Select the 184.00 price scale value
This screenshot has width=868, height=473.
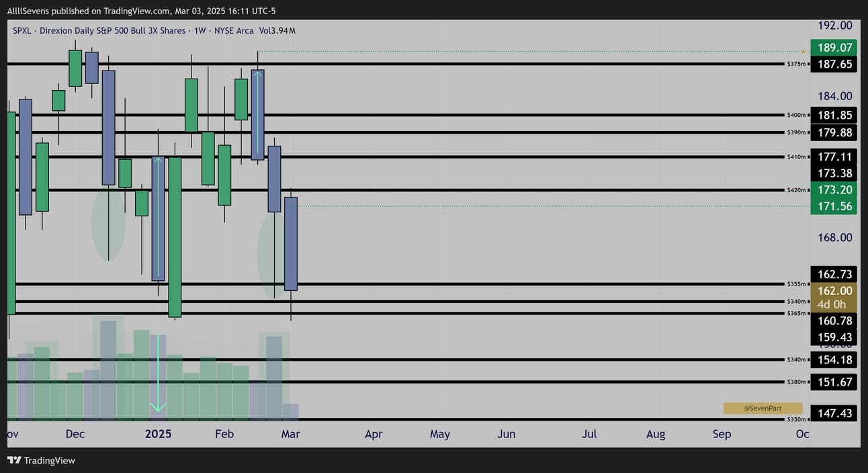[x=834, y=96]
